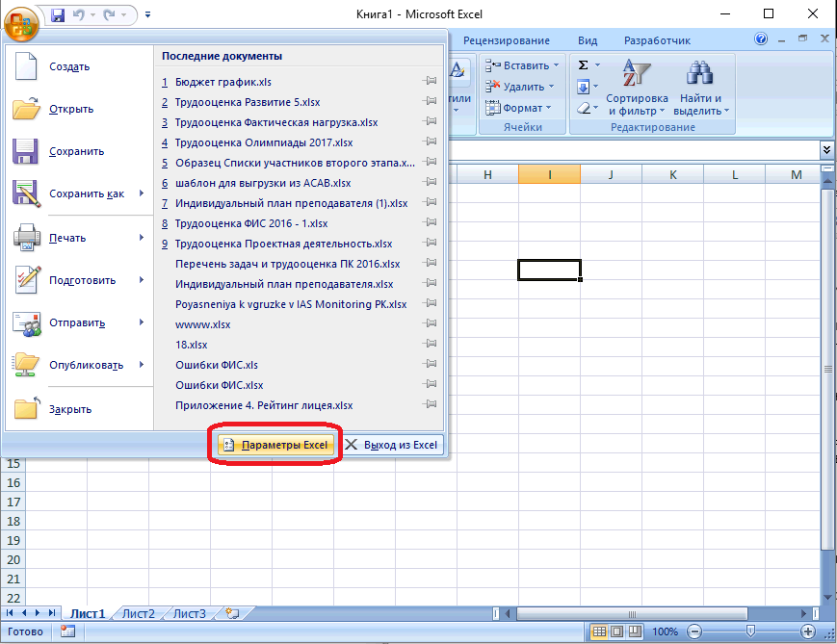
Task: Switch to the Разработчик ribbon tab
Action: pos(657,40)
